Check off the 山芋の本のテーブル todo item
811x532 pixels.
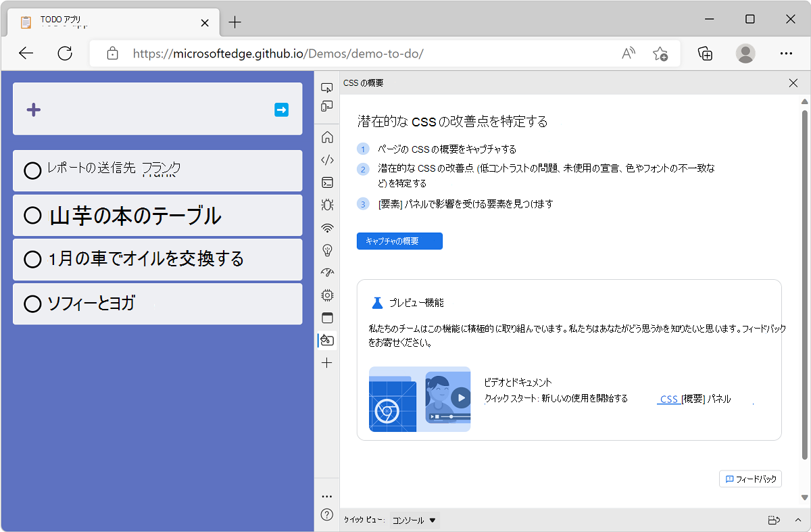pyautogui.click(x=32, y=215)
